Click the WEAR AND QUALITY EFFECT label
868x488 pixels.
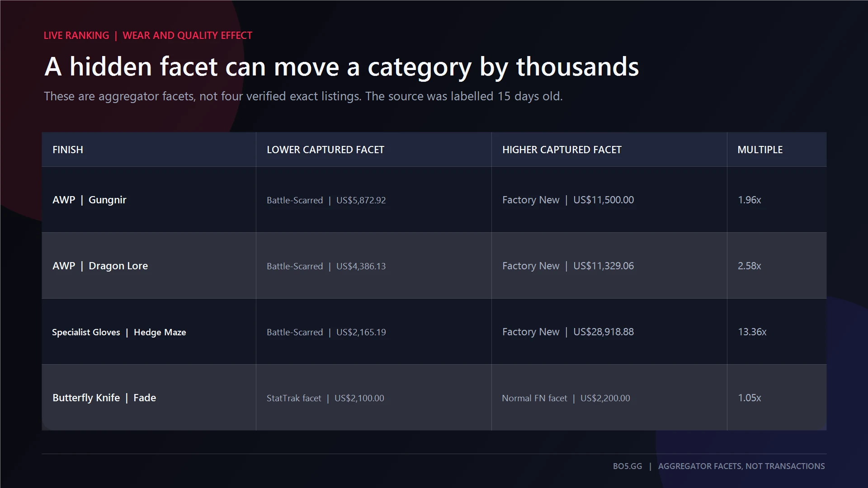click(188, 35)
